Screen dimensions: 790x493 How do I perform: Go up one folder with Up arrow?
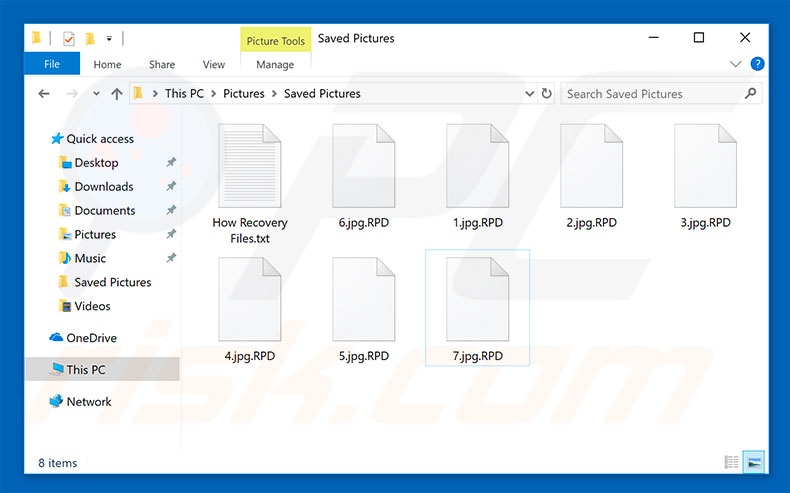[x=117, y=94]
